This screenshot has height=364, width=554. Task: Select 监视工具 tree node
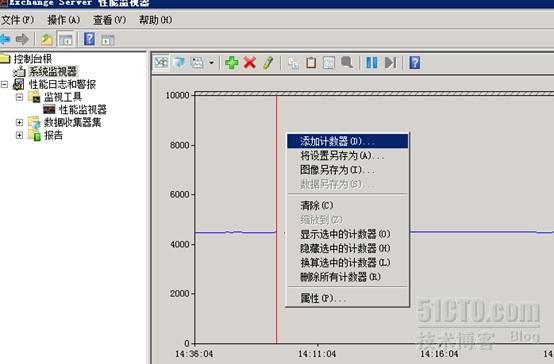(x=63, y=97)
